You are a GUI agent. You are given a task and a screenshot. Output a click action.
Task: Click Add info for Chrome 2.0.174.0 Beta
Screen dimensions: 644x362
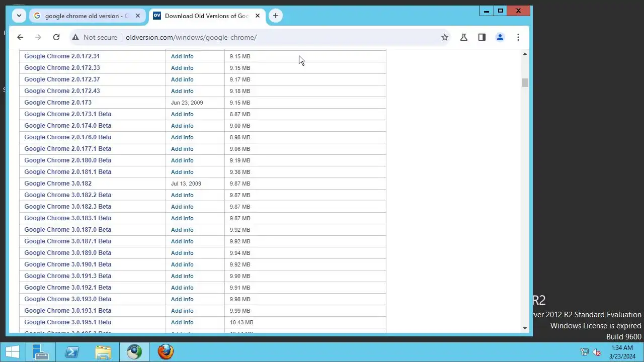[182, 126]
